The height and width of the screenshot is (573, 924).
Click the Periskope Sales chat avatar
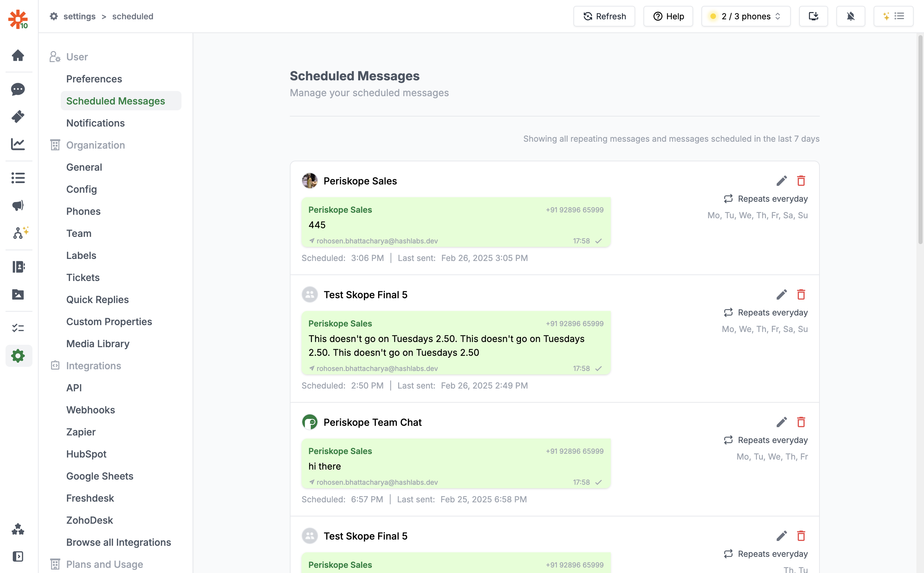pyautogui.click(x=310, y=181)
